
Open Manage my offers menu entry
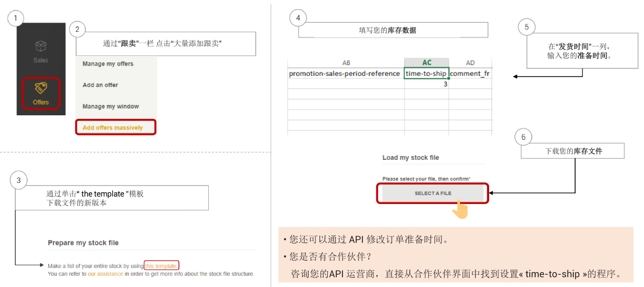click(108, 64)
